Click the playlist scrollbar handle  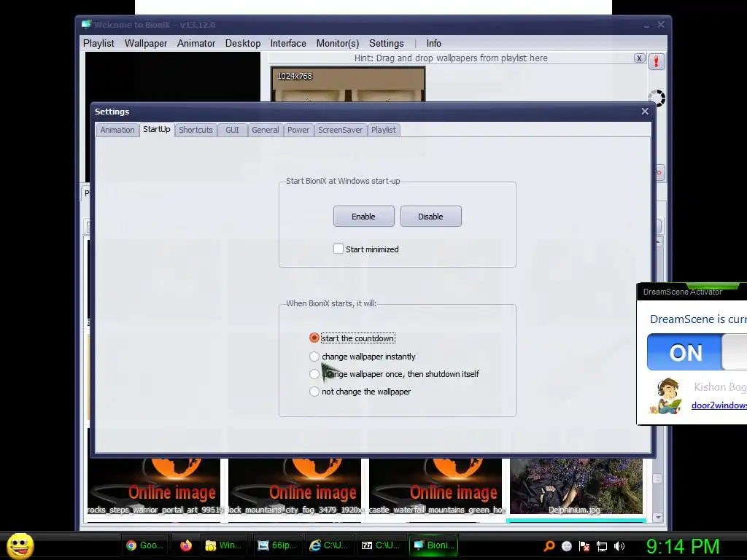point(657,478)
